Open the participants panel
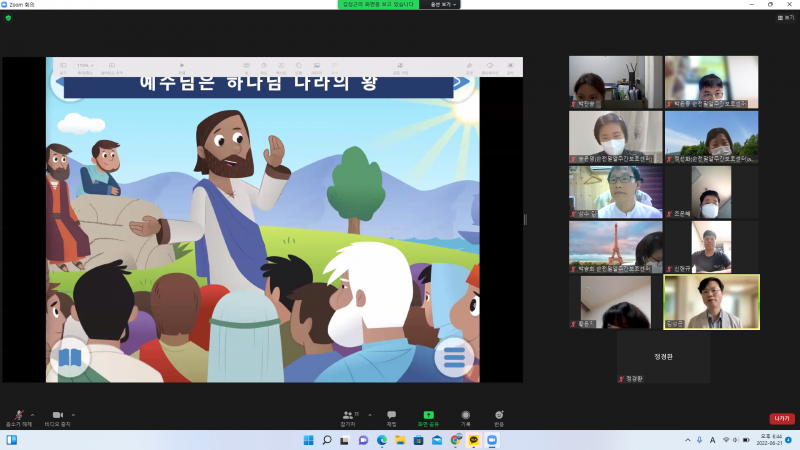 point(348,418)
